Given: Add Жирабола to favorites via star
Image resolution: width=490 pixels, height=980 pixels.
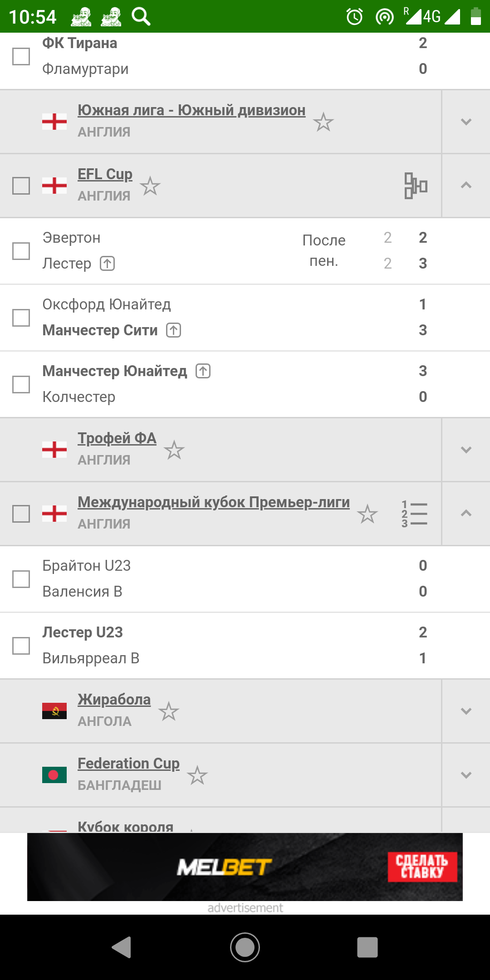Looking at the screenshot, I should click(169, 711).
